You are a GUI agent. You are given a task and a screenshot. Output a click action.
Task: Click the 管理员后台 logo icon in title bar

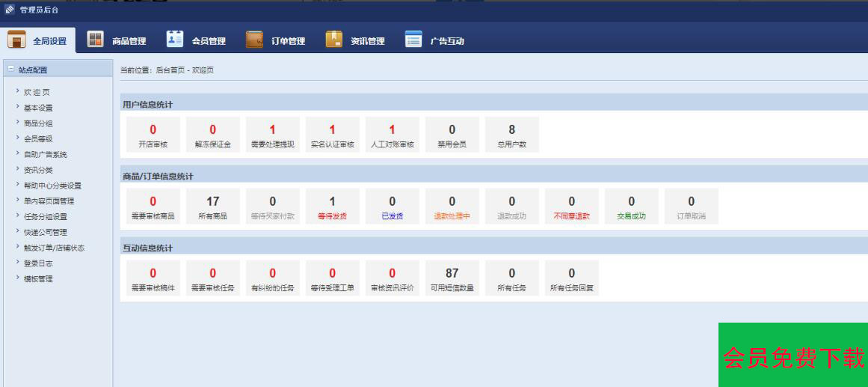pos(10,10)
